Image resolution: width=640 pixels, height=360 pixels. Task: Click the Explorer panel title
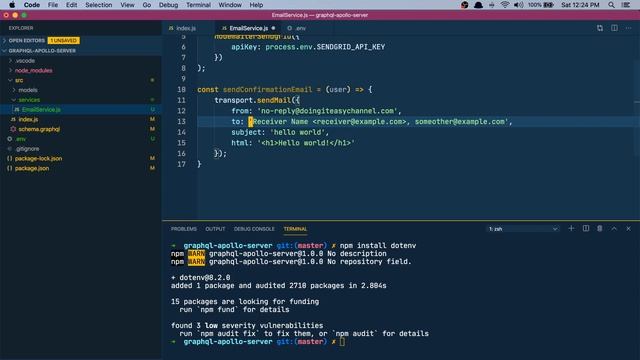click(x=21, y=28)
